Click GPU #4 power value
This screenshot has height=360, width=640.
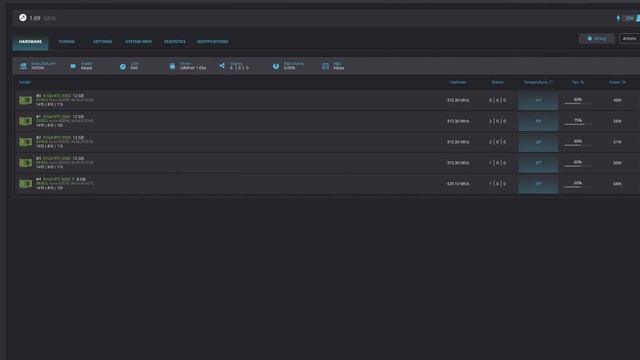click(617, 184)
